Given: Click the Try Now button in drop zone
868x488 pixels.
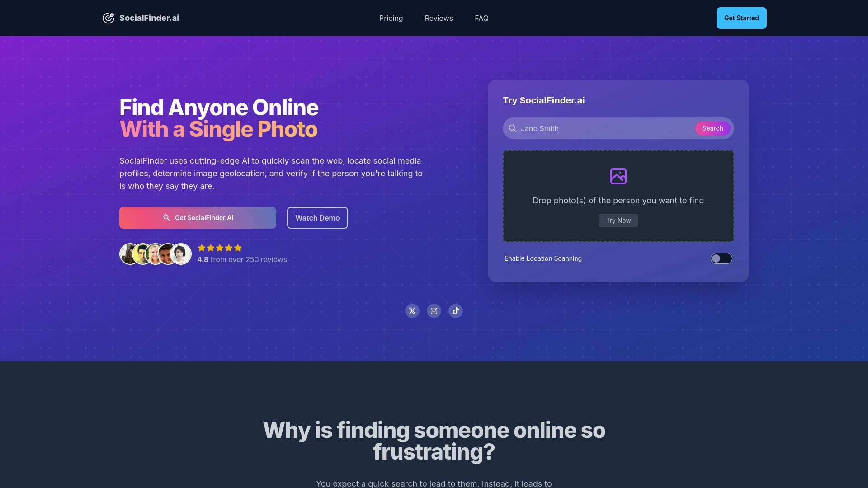Looking at the screenshot, I should click(618, 221).
